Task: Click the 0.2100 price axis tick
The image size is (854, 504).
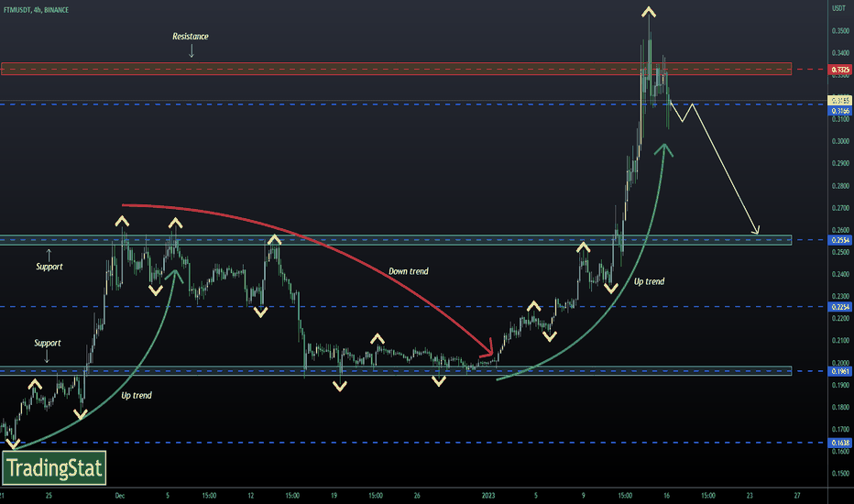Action: click(840, 341)
